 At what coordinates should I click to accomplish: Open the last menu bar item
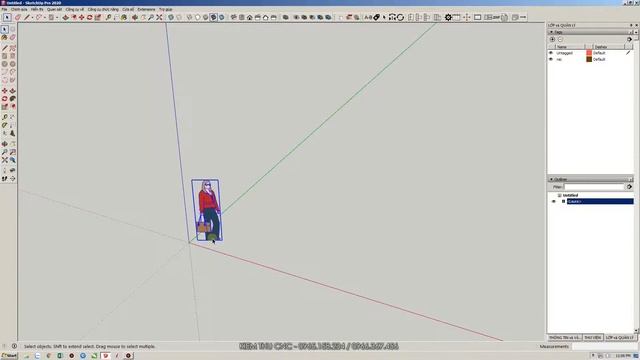pyautogui.click(x=165, y=9)
